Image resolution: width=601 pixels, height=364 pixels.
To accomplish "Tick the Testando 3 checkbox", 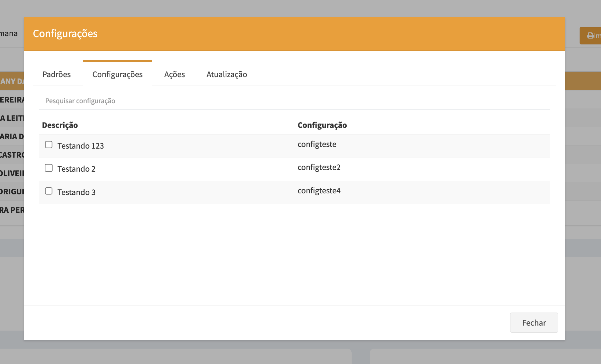I will (49, 191).
